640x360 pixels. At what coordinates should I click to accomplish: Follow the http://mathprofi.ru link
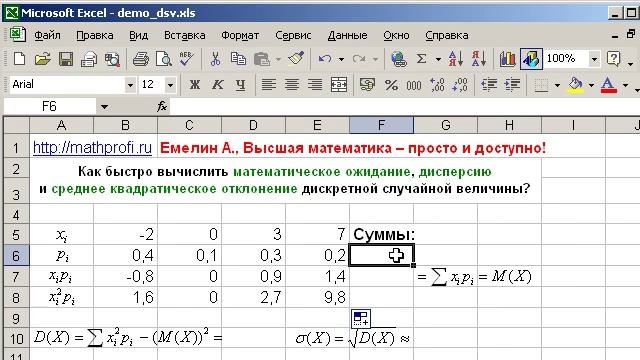pyautogui.click(x=92, y=148)
